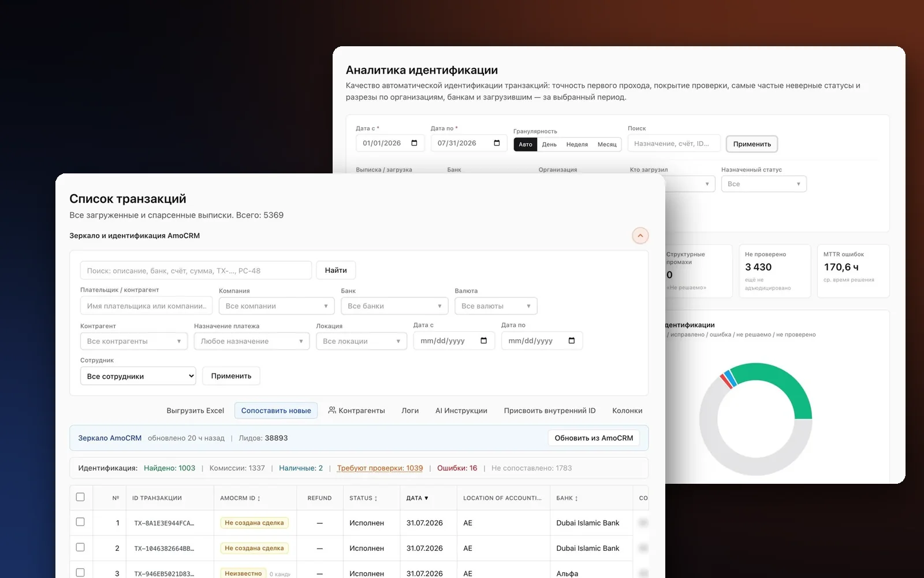This screenshot has height=578, width=924.
Task: Click Применить in transaction list filters
Action: pyautogui.click(x=231, y=376)
